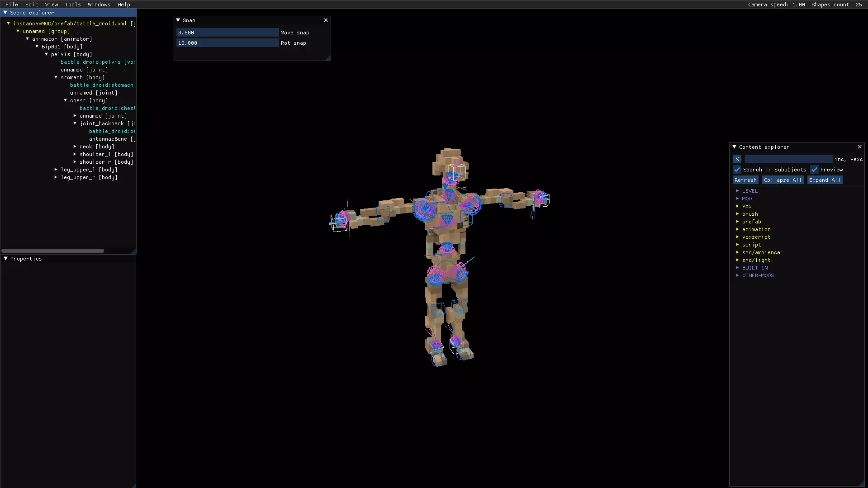The height and width of the screenshot is (488, 868).
Task: Expand the neck [body] node
Action: pos(75,147)
